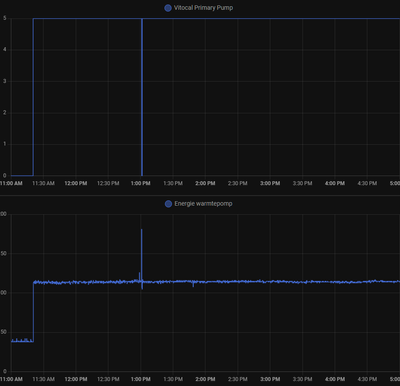Click the y-axis value 0 on energy chart

pyautogui.click(x=4, y=371)
